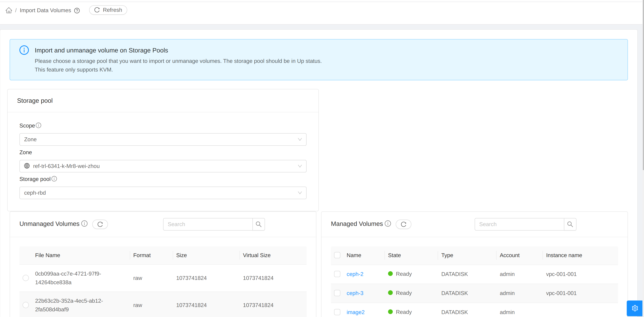644x317 pixels.
Task: Focus the Unmanaged Volumes search field
Action: [207, 224]
